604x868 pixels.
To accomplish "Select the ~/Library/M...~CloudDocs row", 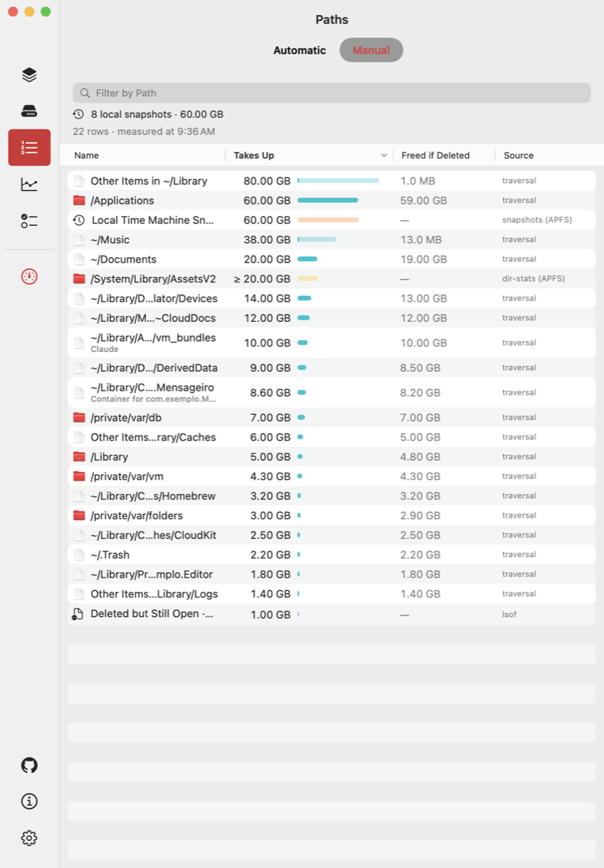I will coord(332,318).
